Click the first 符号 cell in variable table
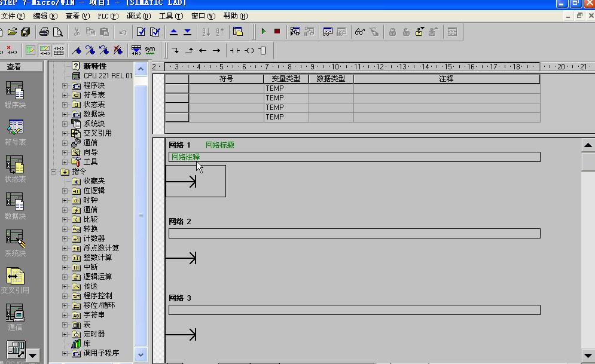This screenshot has height=364, width=595. 226,88
